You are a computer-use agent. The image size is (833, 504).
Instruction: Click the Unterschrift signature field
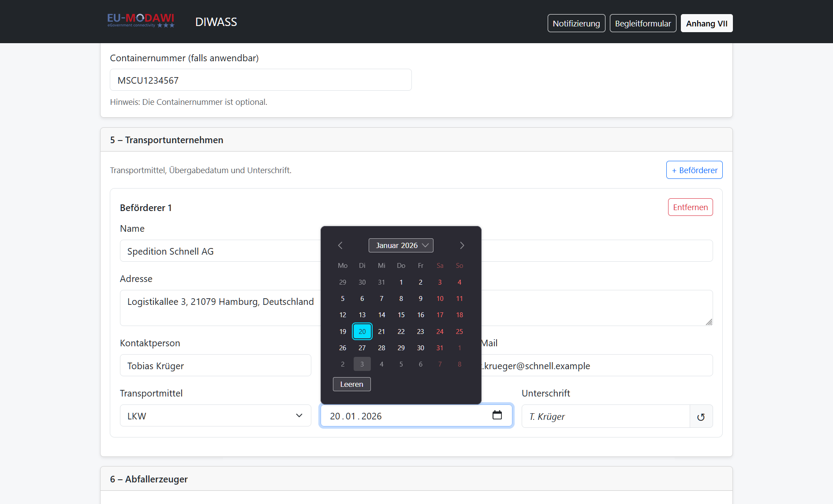pos(605,417)
